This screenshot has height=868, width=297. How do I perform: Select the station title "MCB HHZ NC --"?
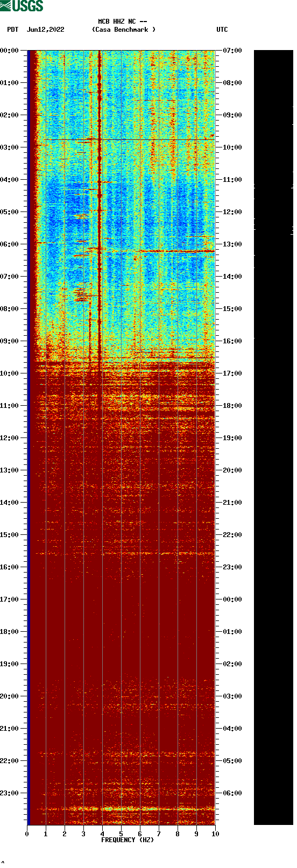point(123,22)
